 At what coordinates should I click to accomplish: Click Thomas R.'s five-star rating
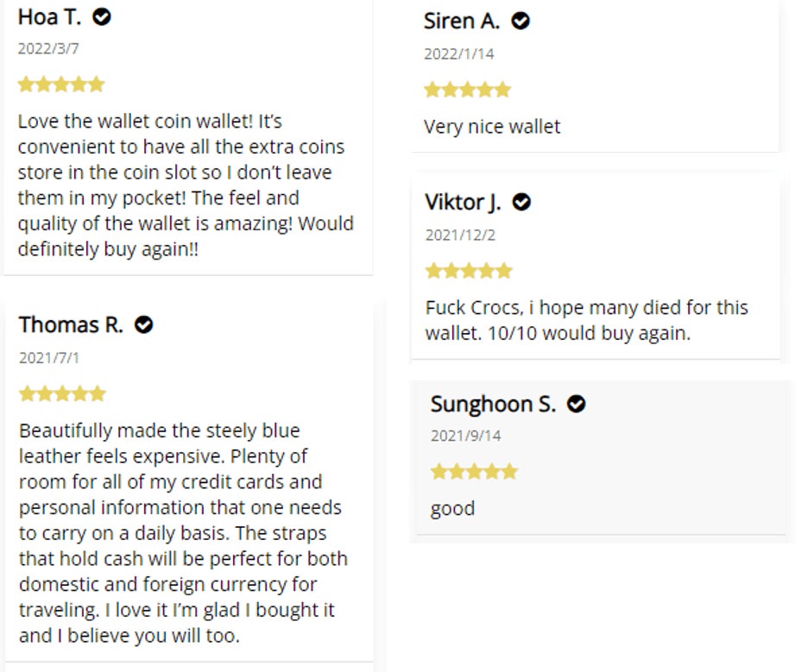(62, 394)
